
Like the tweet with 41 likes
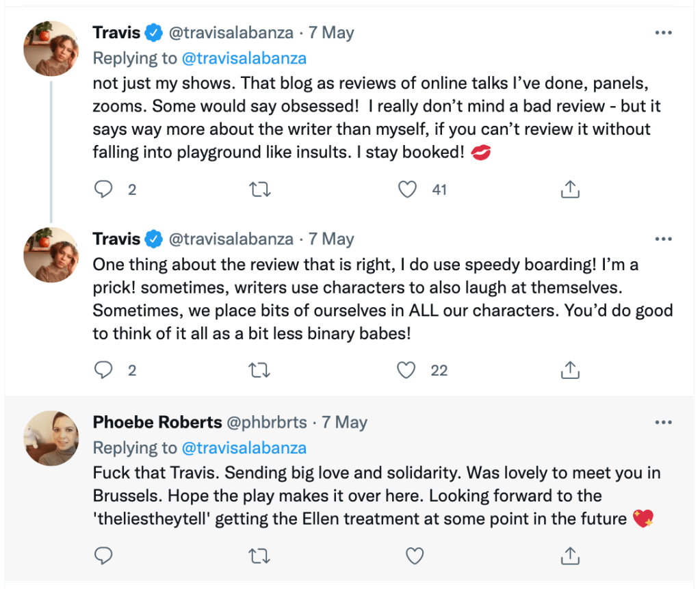[x=408, y=189]
